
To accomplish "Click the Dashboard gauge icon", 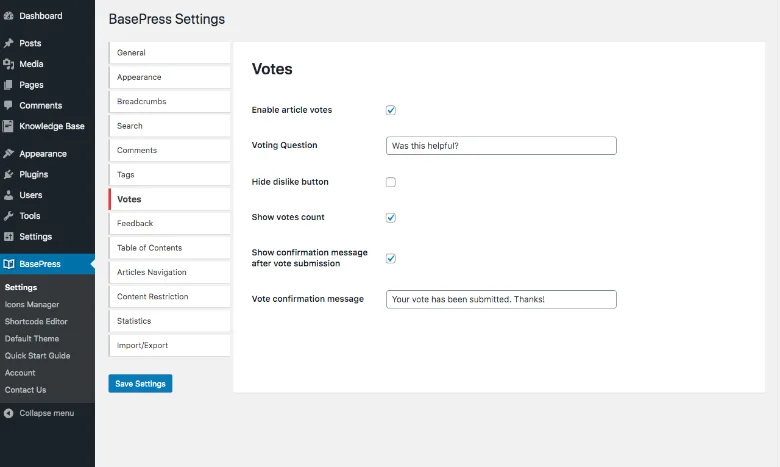I will pos(8,16).
